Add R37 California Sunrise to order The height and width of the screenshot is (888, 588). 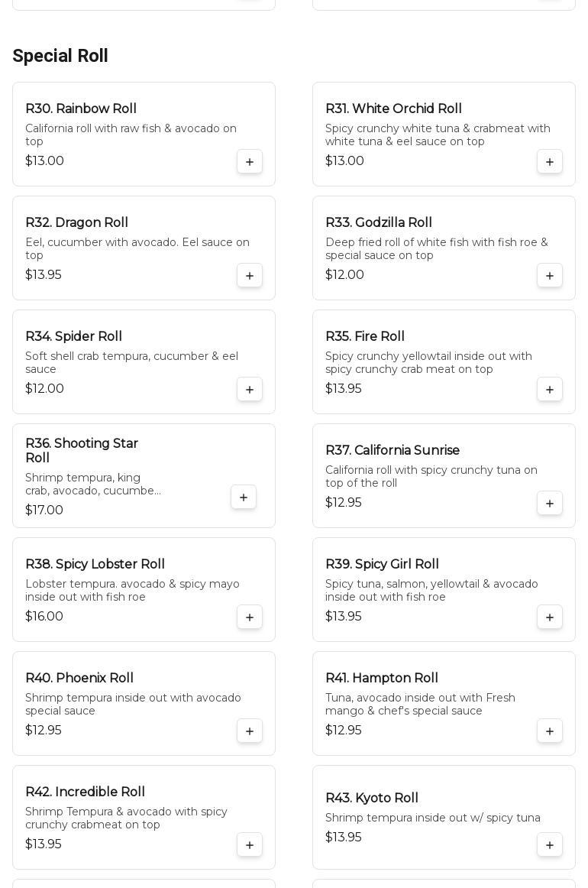(x=550, y=504)
